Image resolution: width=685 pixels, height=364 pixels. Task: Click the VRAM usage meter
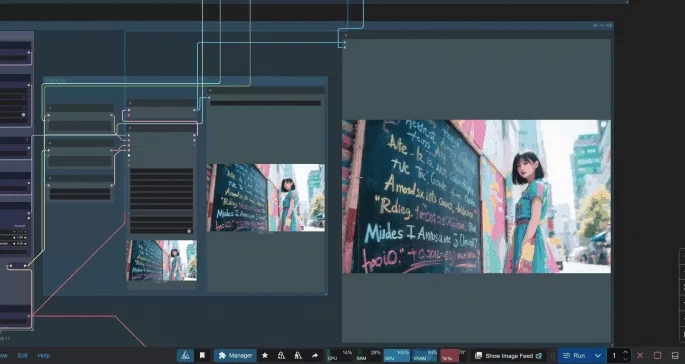[424, 355]
